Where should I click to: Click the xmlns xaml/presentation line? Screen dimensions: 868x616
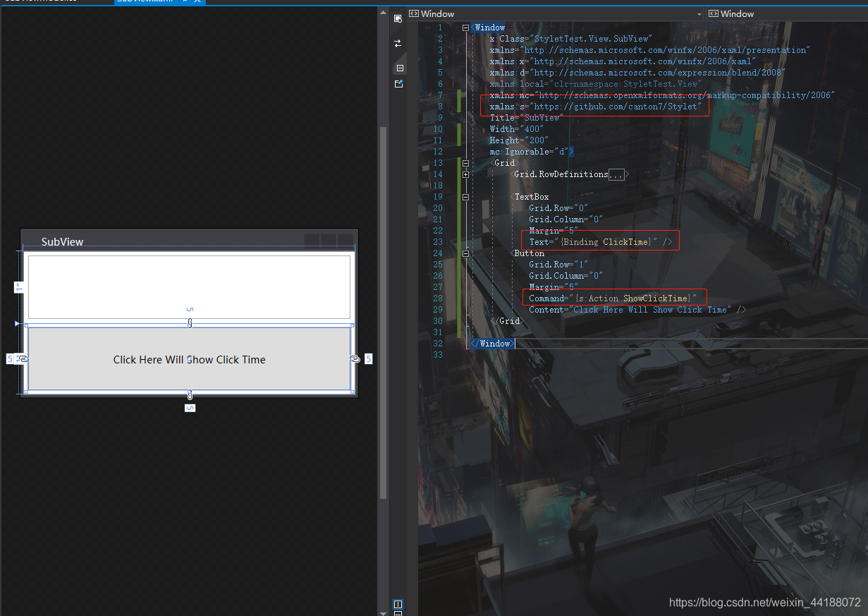pyautogui.click(x=649, y=50)
